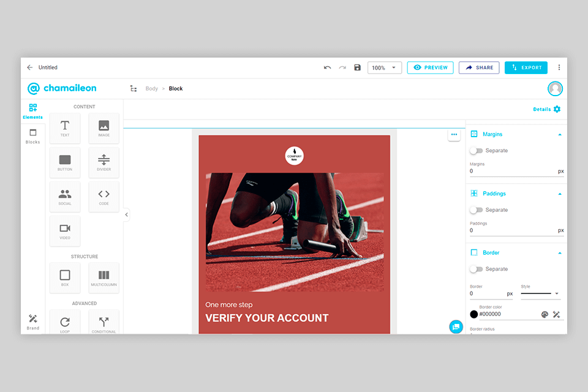588x392 pixels.
Task: Click the Paddings value field
Action: tap(516, 230)
